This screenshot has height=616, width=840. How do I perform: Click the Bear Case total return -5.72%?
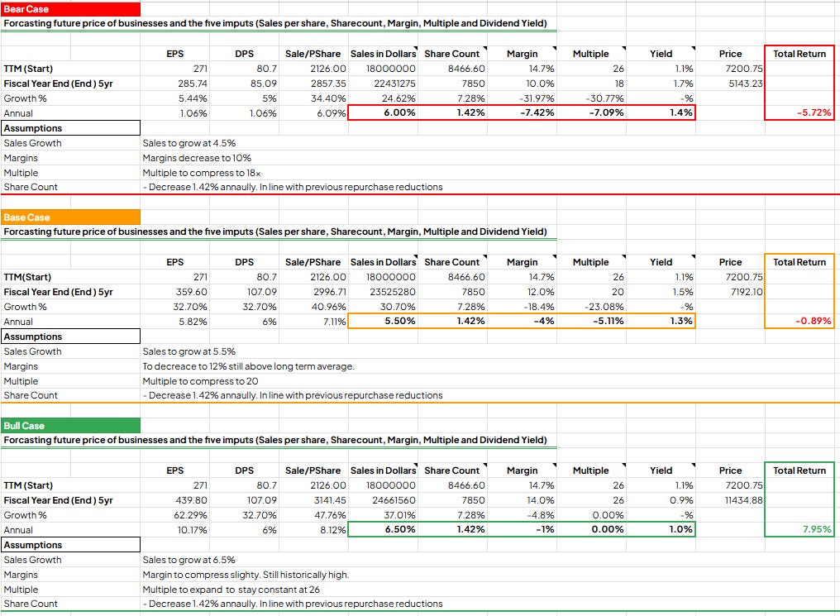coord(814,112)
